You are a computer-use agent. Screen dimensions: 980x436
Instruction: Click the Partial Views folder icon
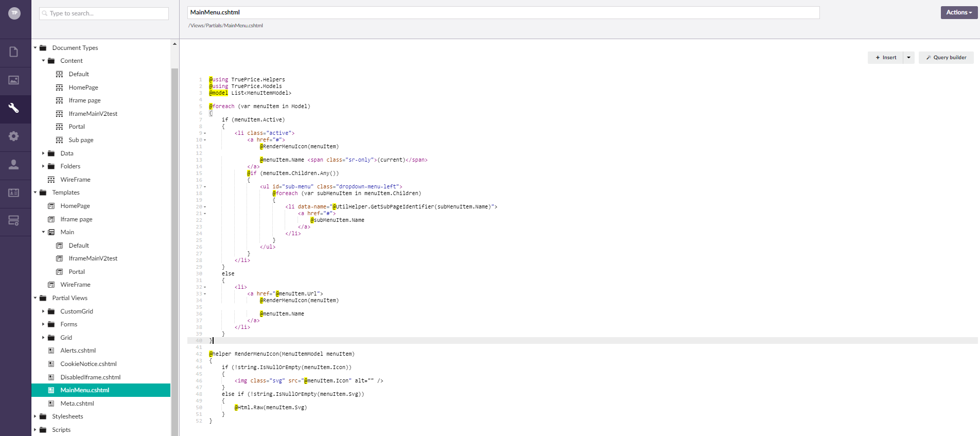coord(43,298)
